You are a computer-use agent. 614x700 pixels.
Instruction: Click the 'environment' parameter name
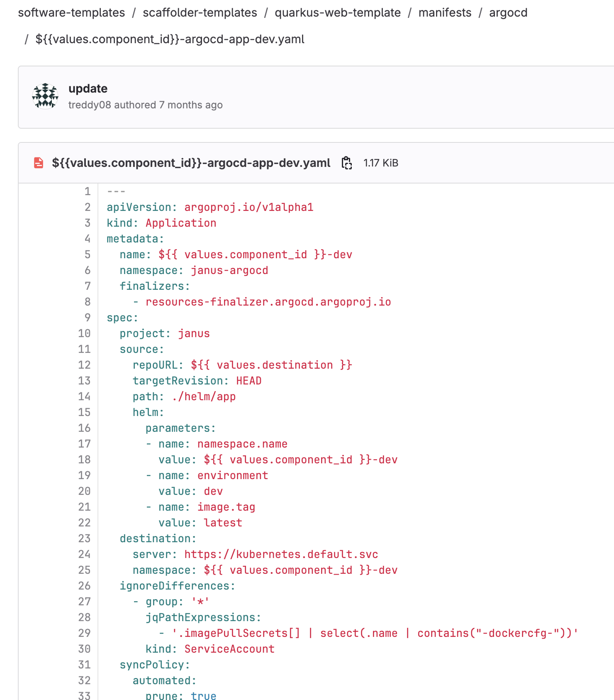233,475
